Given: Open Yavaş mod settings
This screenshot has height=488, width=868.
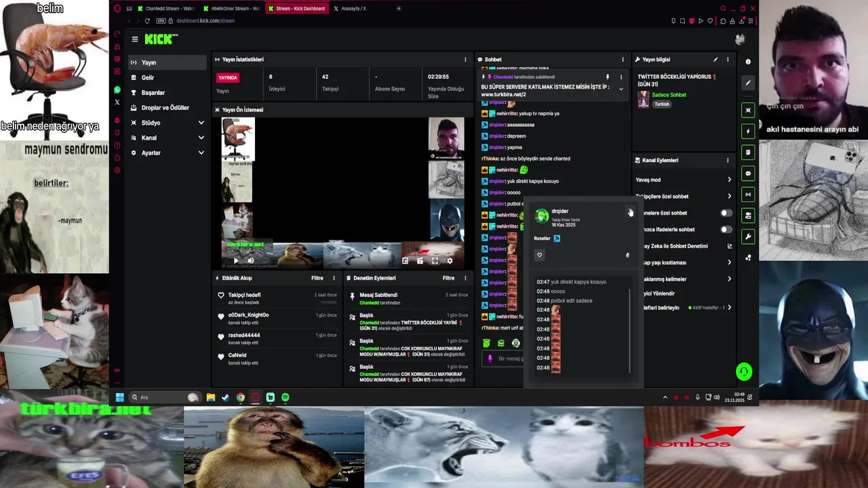Looking at the screenshot, I should click(x=684, y=180).
